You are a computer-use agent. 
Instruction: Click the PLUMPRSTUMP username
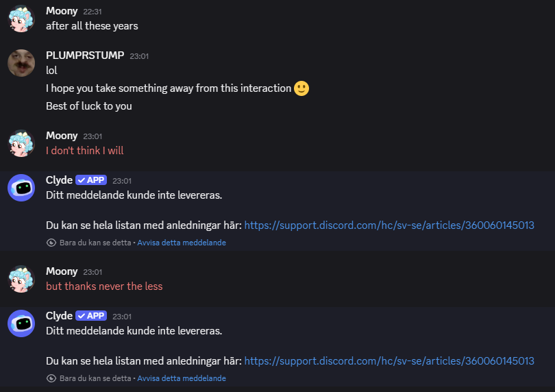[x=85, y=56]
